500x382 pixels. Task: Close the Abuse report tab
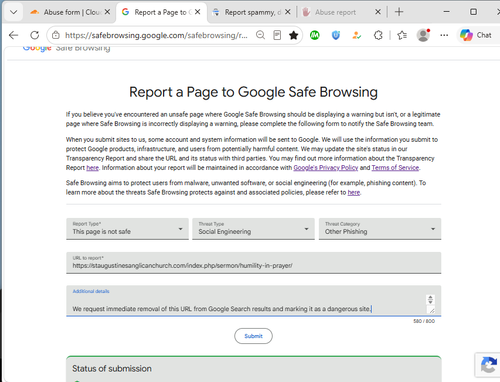coord(378,12)
